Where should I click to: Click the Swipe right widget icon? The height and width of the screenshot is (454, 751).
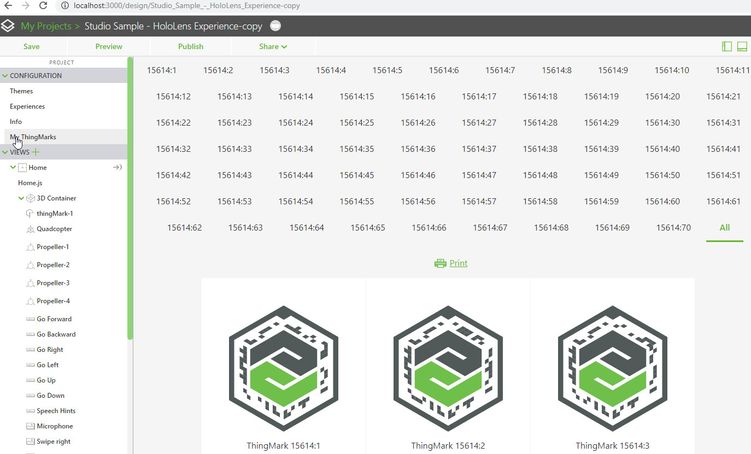pyautogui.click(x=30, y=441)
